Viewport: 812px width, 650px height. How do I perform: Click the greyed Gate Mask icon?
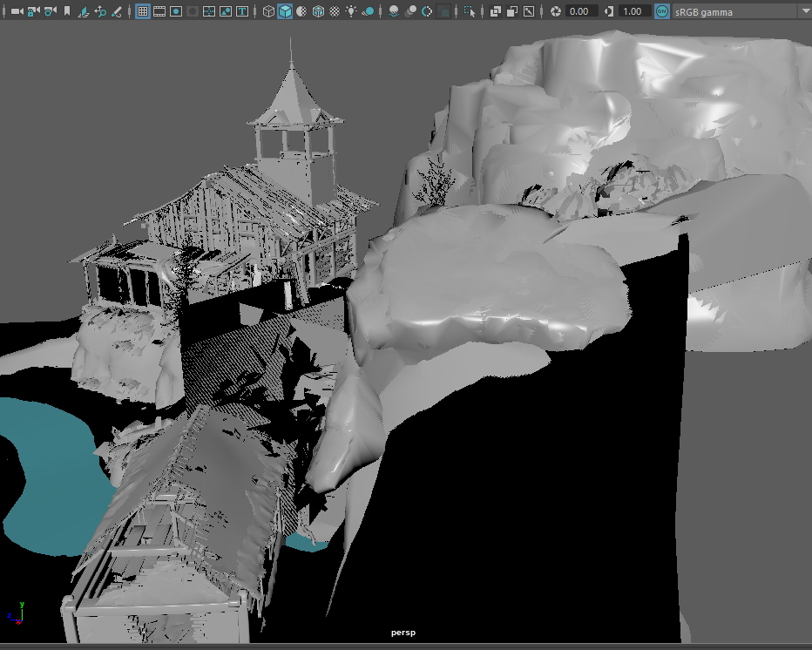(193, 11)
